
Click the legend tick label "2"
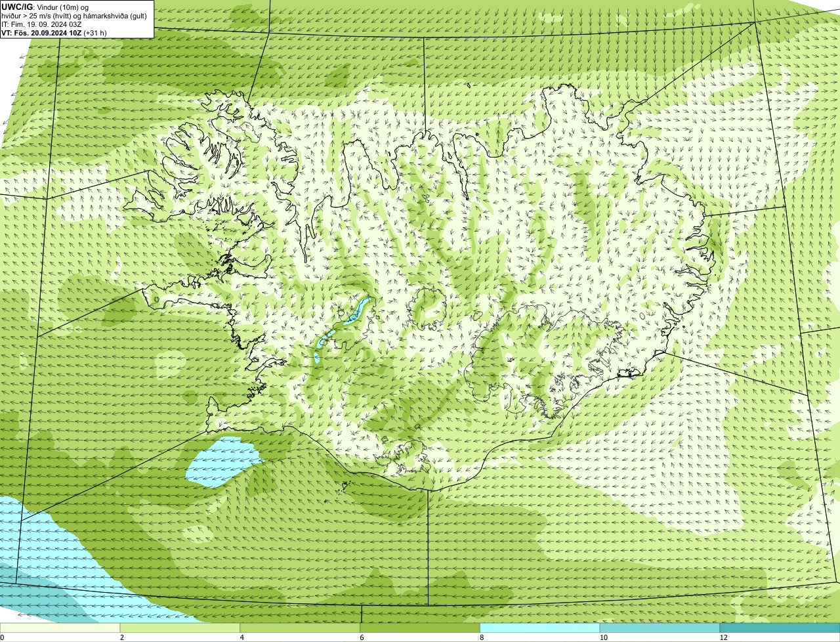[122, 637]
